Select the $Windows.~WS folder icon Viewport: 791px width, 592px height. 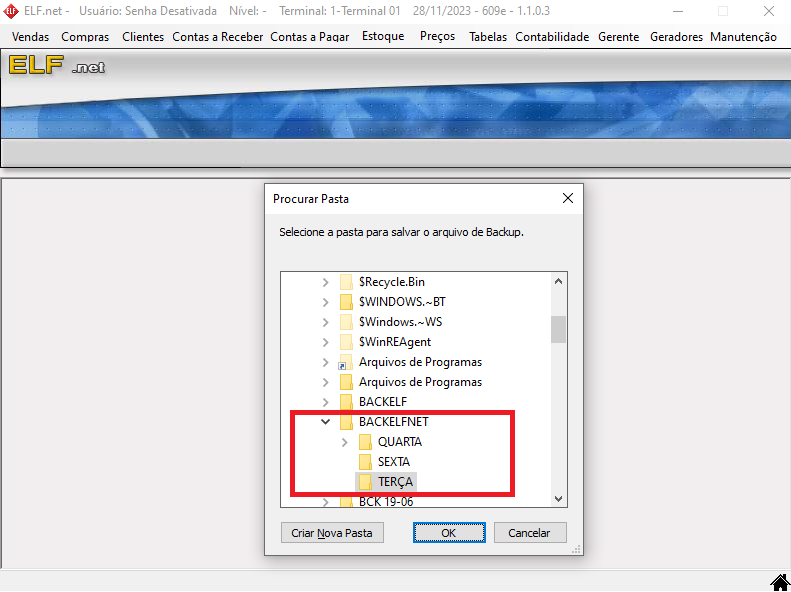[x=346, y=322]
